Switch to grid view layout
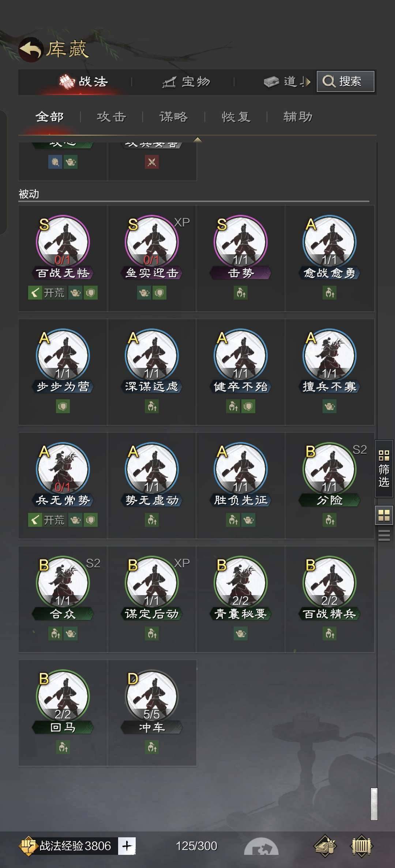 click(384, 515)
